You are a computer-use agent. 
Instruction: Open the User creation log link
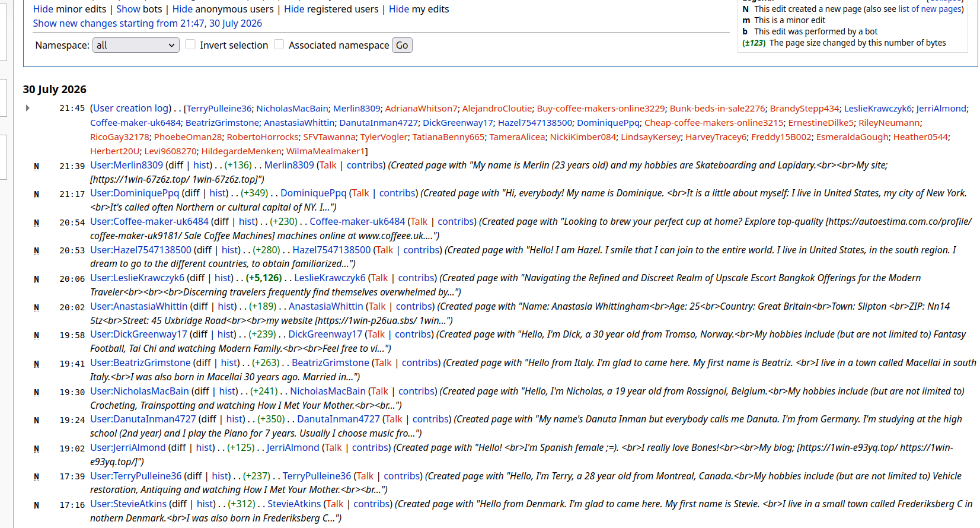click(131, 108)
